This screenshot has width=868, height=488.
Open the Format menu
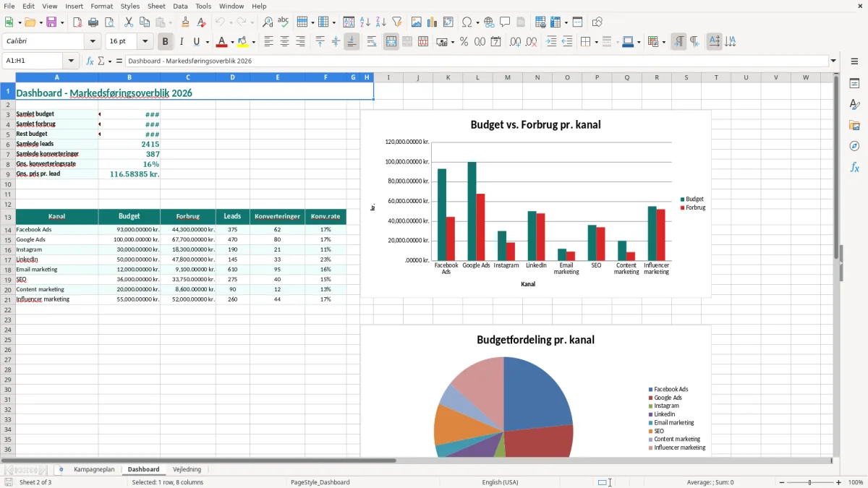(102, 6)
